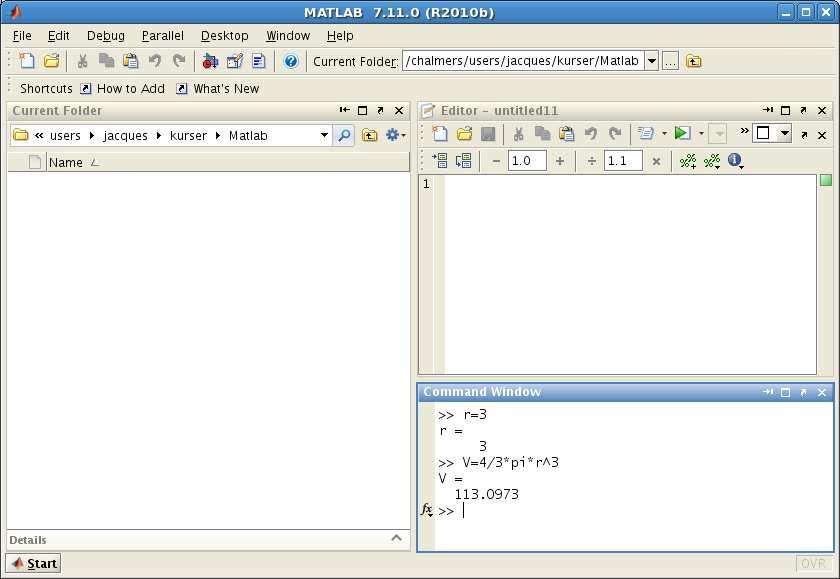Open gear actions menu in Current Folder panel

pos(395,136)
